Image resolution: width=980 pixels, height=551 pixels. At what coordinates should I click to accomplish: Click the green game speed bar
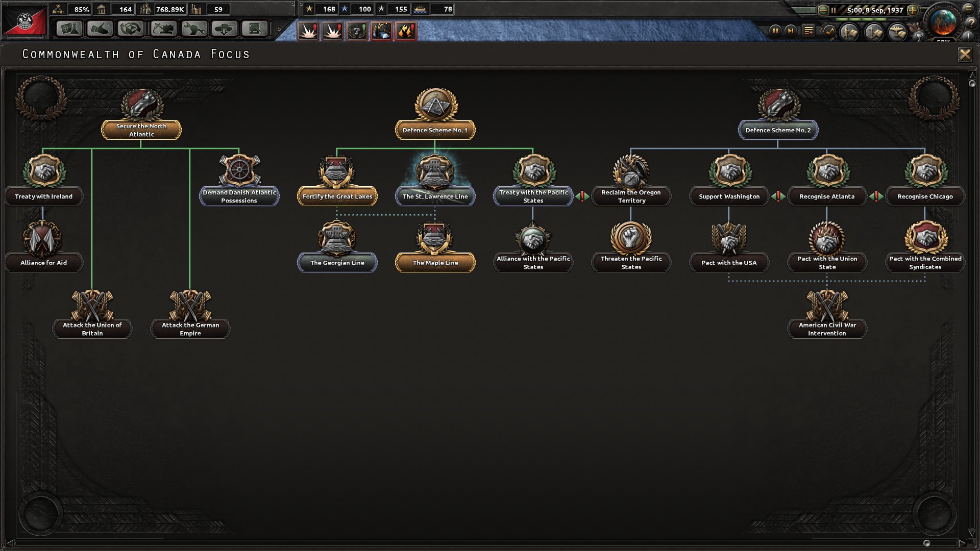(868, 19)
